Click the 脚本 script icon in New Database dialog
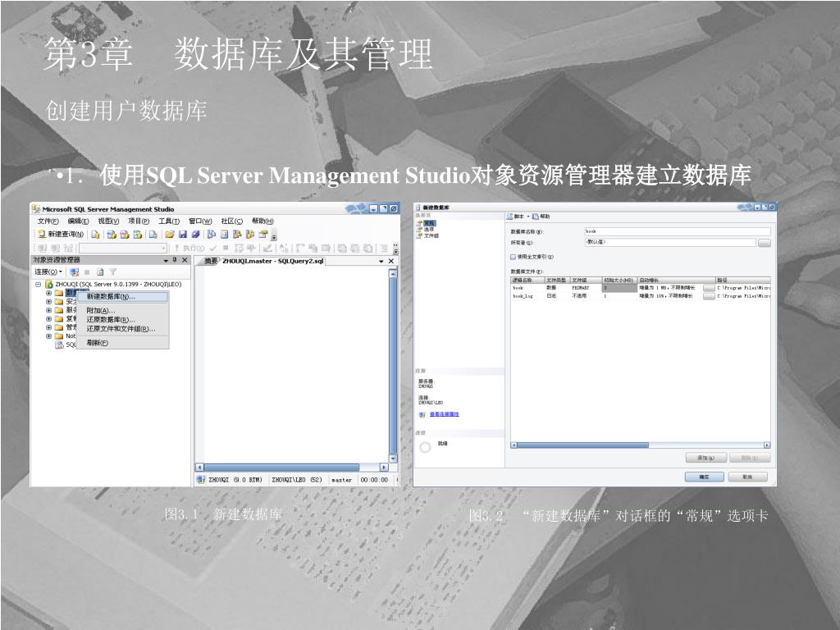 click(509, 217)
